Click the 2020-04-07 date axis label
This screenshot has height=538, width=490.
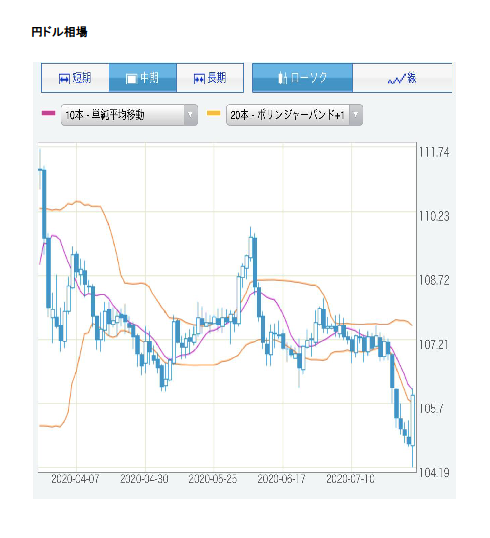pos(75,479)
